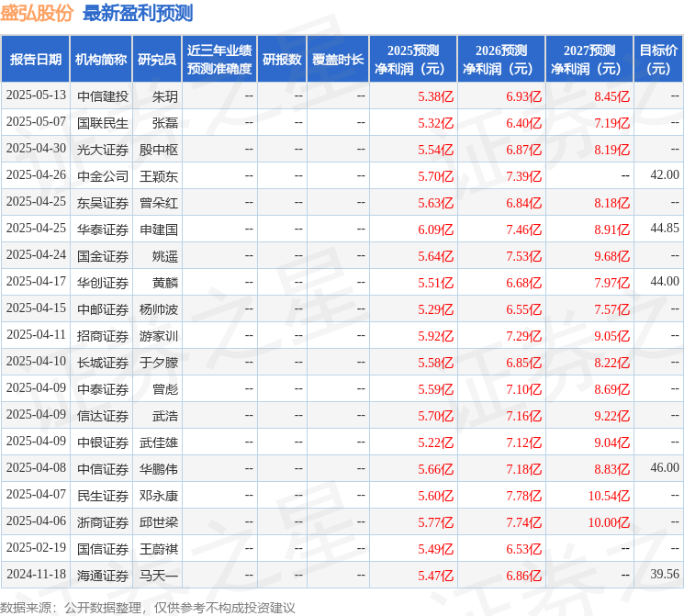Select the 2024-11-18 report date cell
The width and height of the screenshot is (684, 616).
point(36,574)
